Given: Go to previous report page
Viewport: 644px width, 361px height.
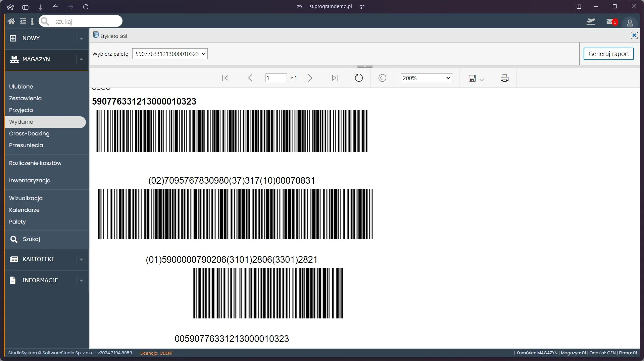Looking at the screenshot, I should [x=250, y=78].
